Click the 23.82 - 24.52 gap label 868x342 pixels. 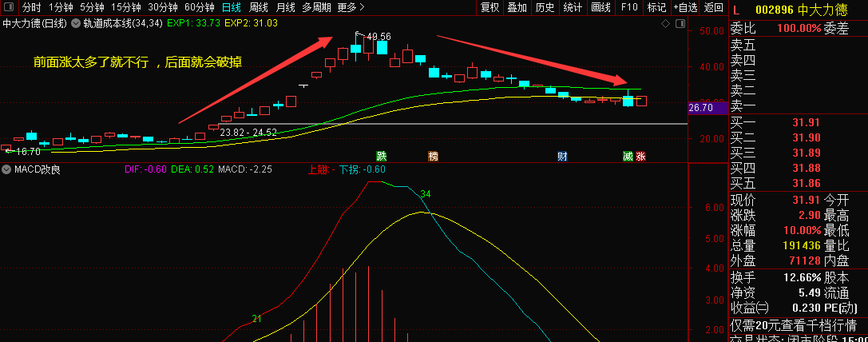point(248,133)
